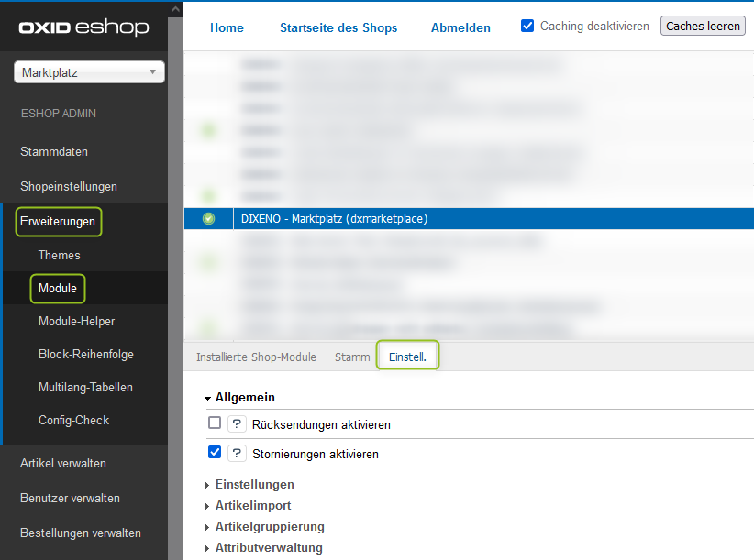Select Erweiterungen in the sidebar menu
754x560 pixels.
click(x=58, y=222)
